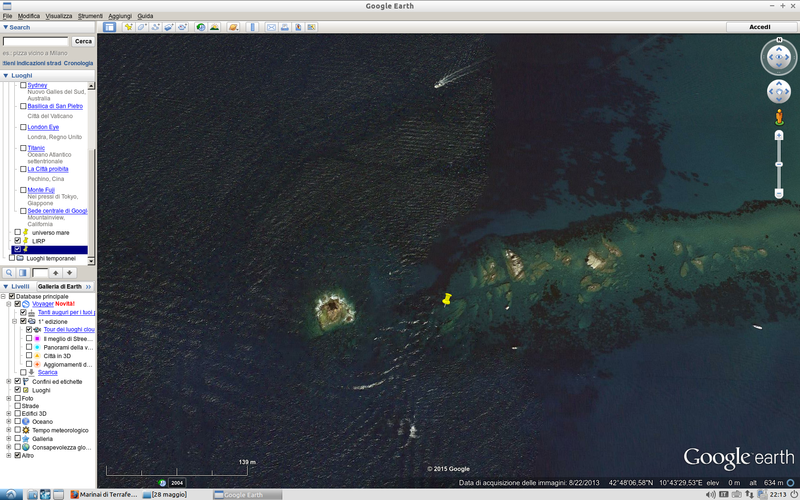
Task: Toggle sunlight across the landscape icon
Action: (x=214, y=27)
